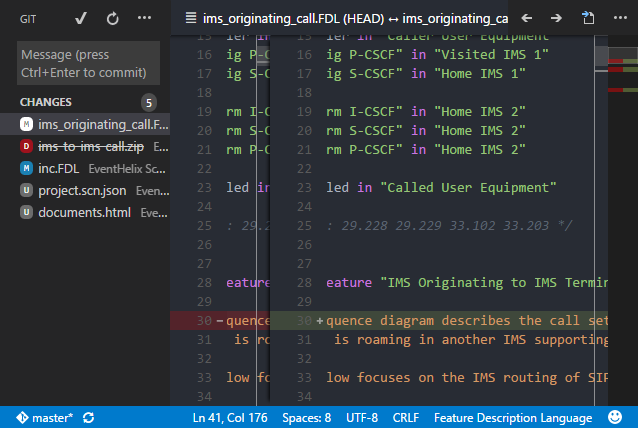
Task: Synchronize changes with the sync icon
Action: point(88,417)
